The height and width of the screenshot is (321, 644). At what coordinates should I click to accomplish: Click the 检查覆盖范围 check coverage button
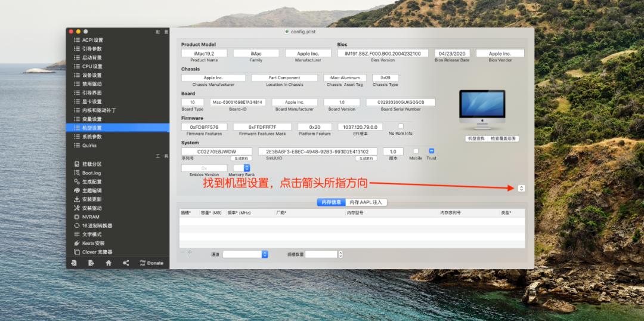coord(503,139)
